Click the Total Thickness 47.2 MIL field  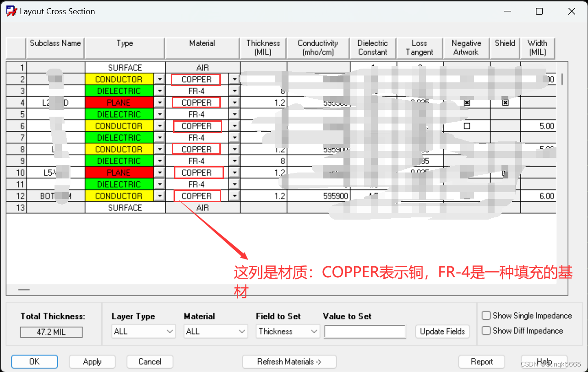(51, 332)
